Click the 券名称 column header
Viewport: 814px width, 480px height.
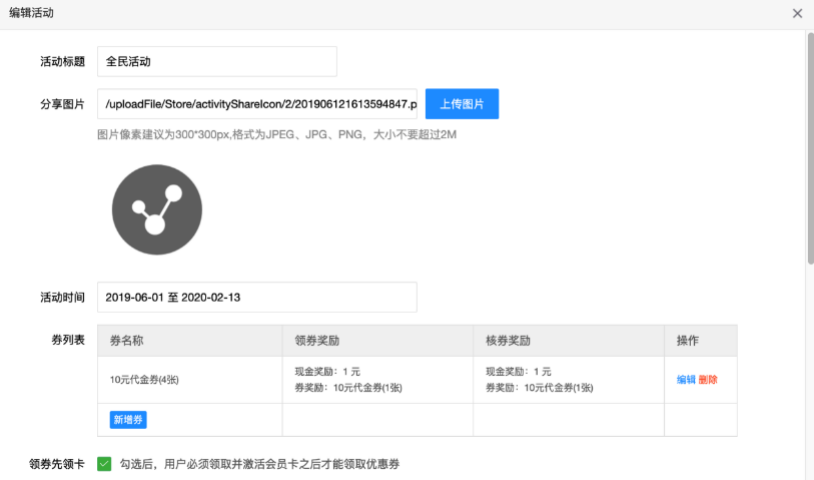click(x=190, y=340)
